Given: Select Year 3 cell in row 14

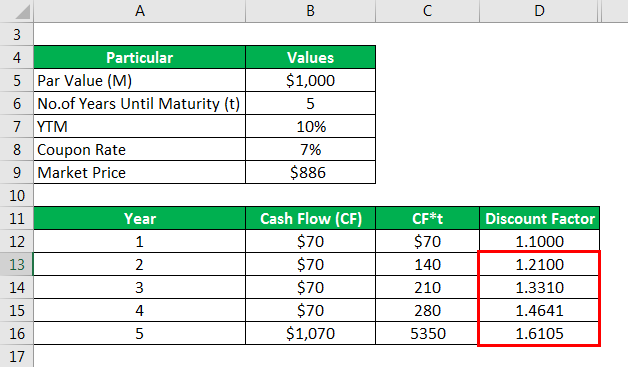Looking at the screenshot, I should (x=139, y=288).
